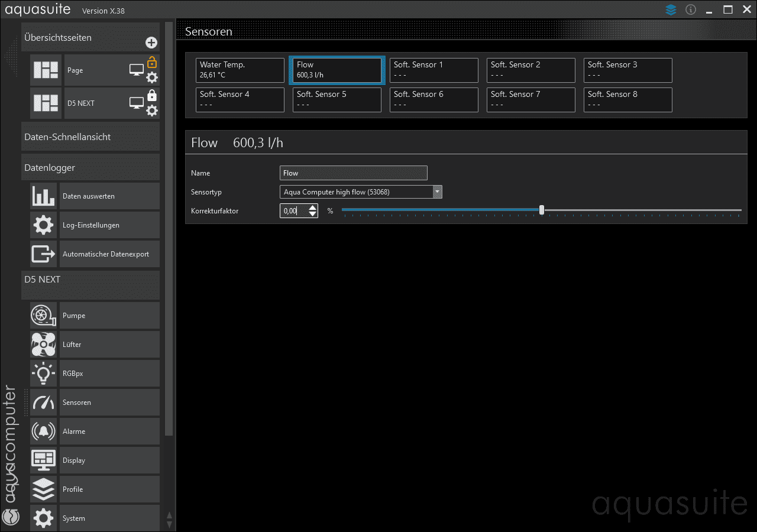Screen dimensions: 757x532
Task: Click the Korrekturfaktor value field 0,00
Action: [x=294, y=210]
